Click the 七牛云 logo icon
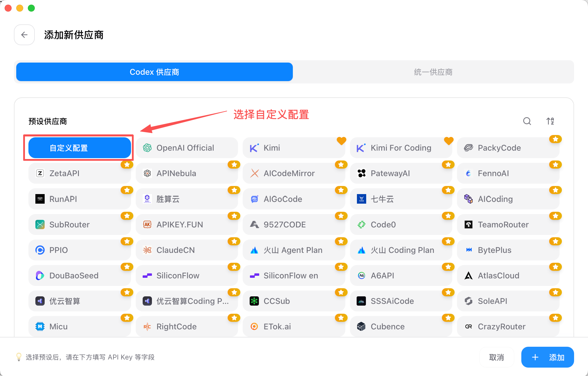Image resolution: width=588 pixels, height=376 pixels. (362, 199)
